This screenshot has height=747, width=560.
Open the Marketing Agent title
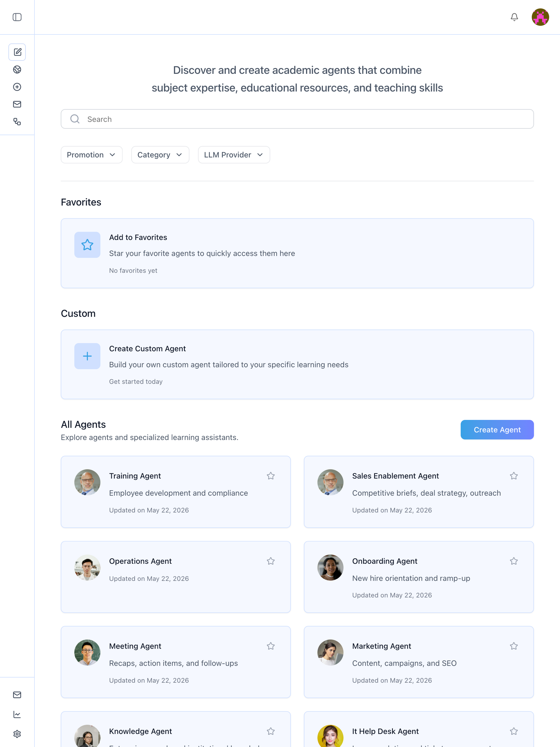pyautogui.click(x=382, y=646)
